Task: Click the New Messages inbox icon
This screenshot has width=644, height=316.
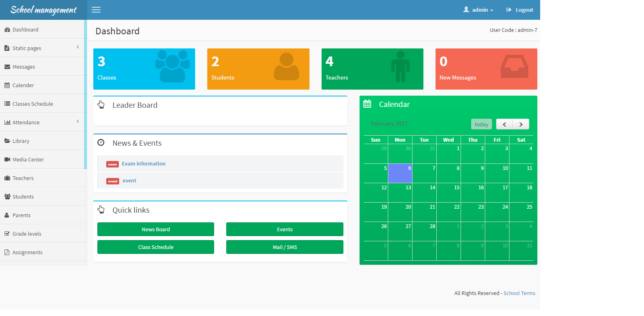Action: (514, 67)
